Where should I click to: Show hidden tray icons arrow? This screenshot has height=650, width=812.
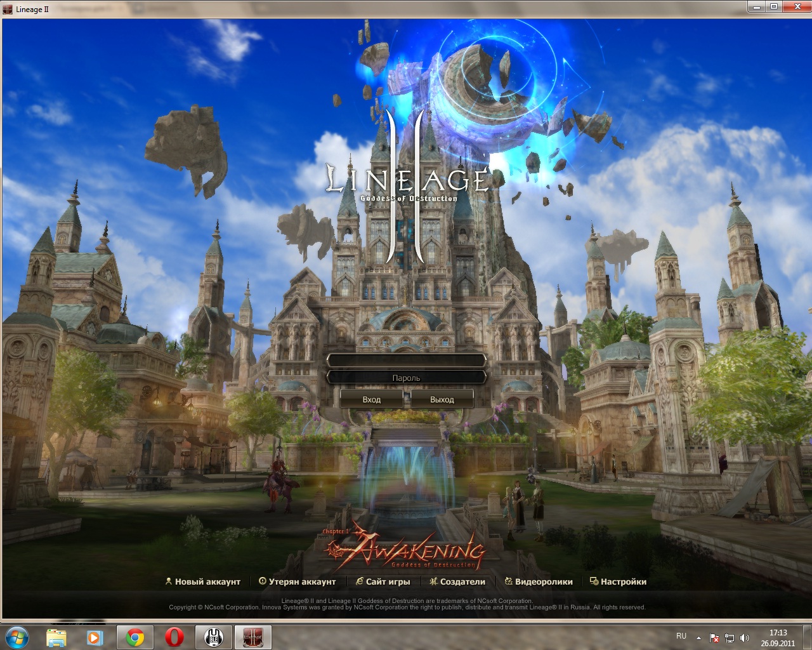(x=698, y=637)
